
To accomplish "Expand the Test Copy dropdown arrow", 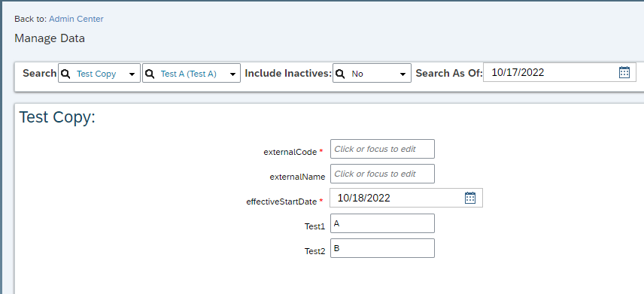I will 132,74.
